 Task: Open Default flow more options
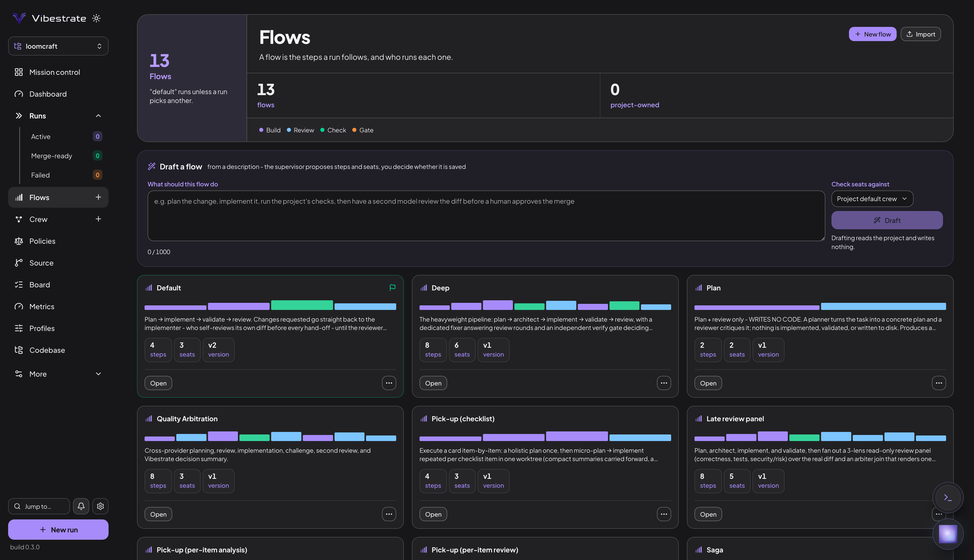[389, 383]
